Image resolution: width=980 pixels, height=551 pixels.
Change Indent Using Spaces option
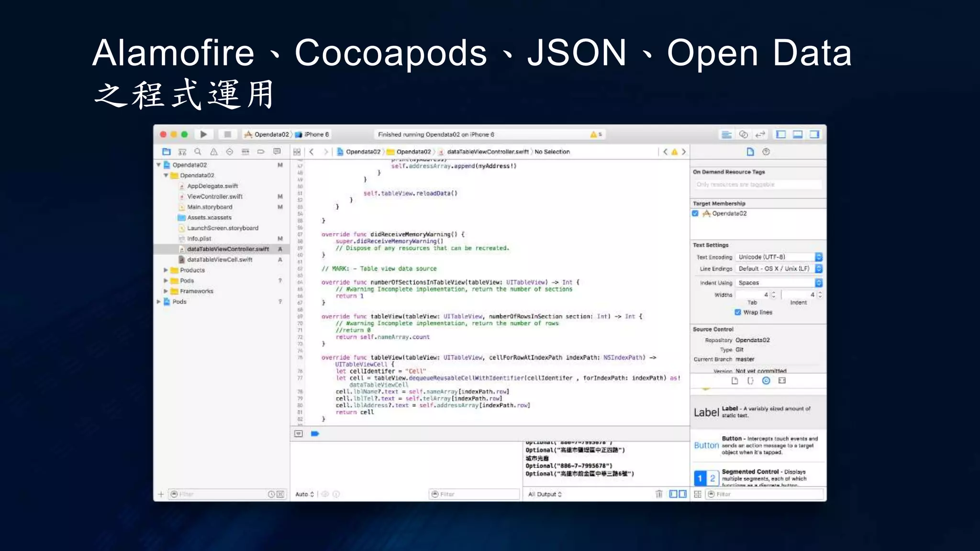(779, 283)
